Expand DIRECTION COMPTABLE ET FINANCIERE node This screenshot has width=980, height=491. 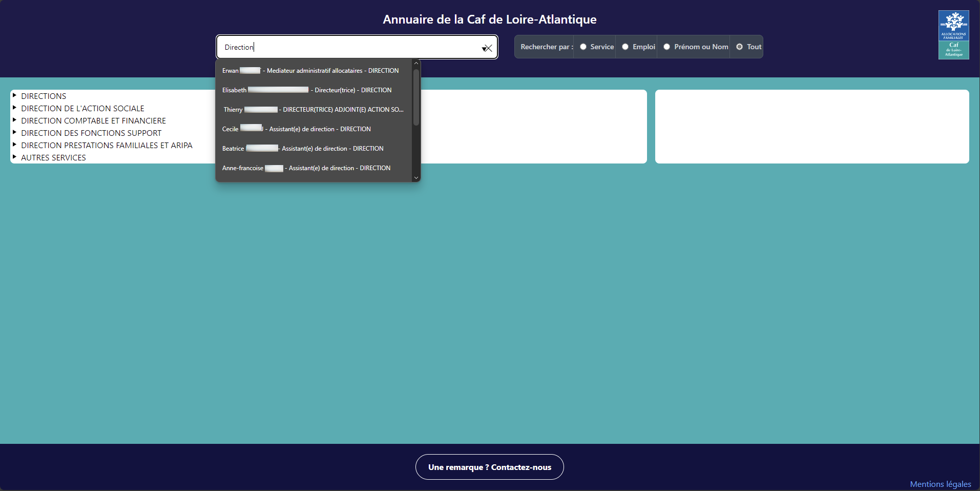14,120
